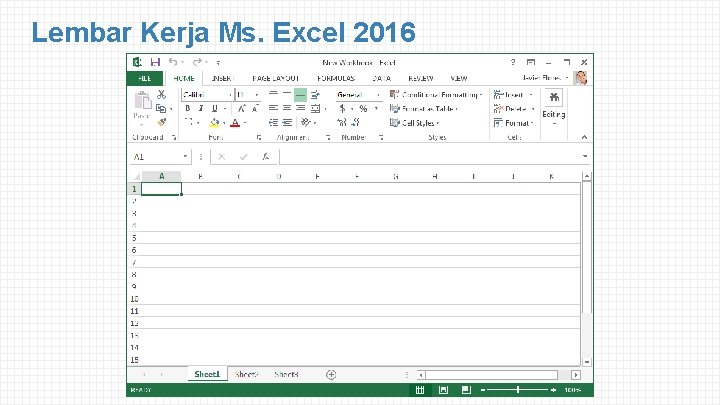Expand the Name Box dropdown arrow
Screen dimensions: 720x405
[x=185, y=157]
